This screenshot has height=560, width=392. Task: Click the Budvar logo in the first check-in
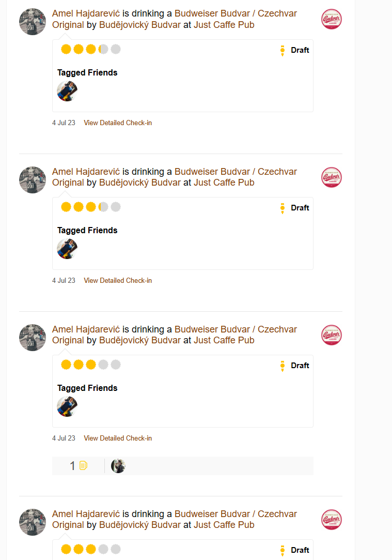click(x=331, y=20)
